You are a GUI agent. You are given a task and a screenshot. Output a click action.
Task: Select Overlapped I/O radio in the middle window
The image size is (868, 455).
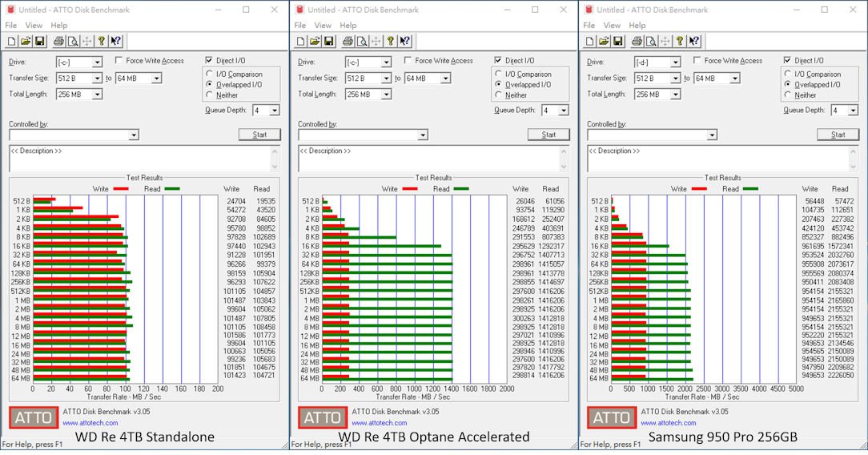pyautogui.click(x=498, y=84)
